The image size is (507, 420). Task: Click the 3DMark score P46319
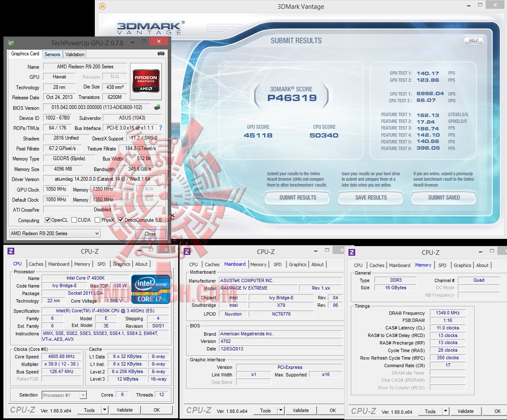click(292, 98)
